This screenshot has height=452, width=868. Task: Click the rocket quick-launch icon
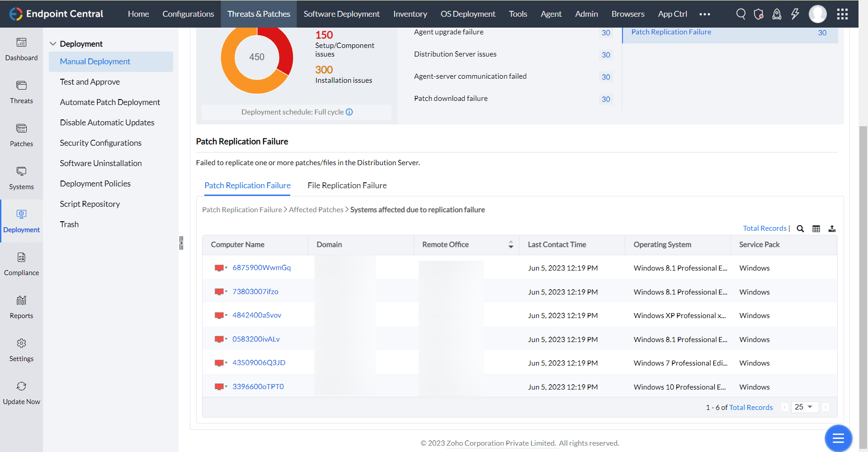777,14
